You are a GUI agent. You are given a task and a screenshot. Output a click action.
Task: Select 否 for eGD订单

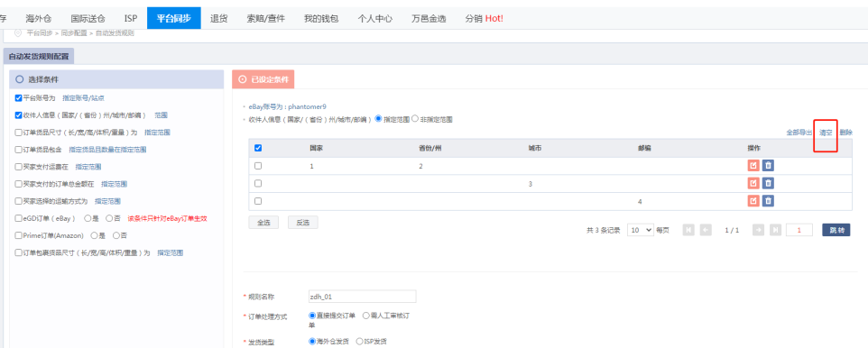pos(109,218)
